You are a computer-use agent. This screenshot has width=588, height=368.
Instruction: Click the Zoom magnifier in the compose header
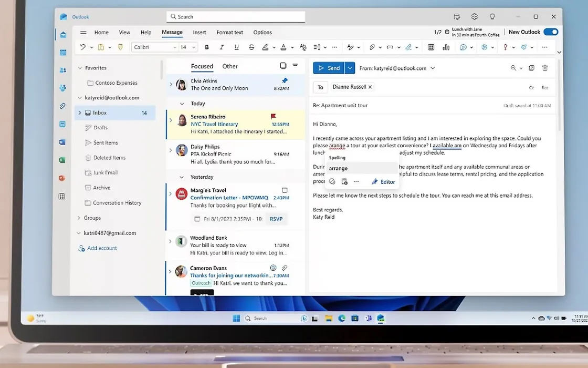click(x=513, y=68)
